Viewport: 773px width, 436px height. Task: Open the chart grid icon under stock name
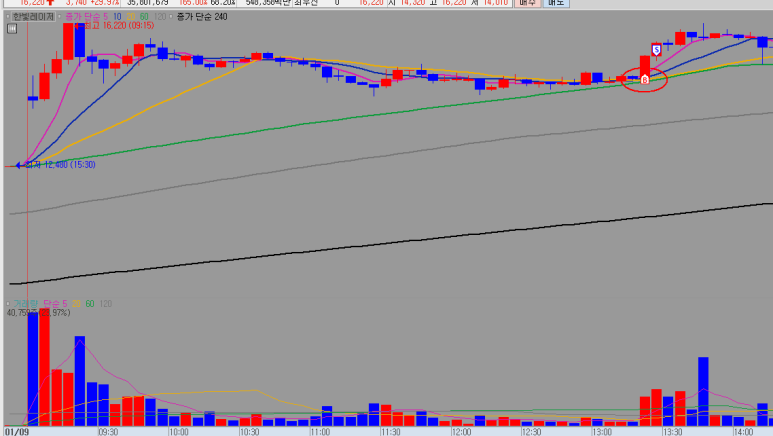[x=12, y=29]
